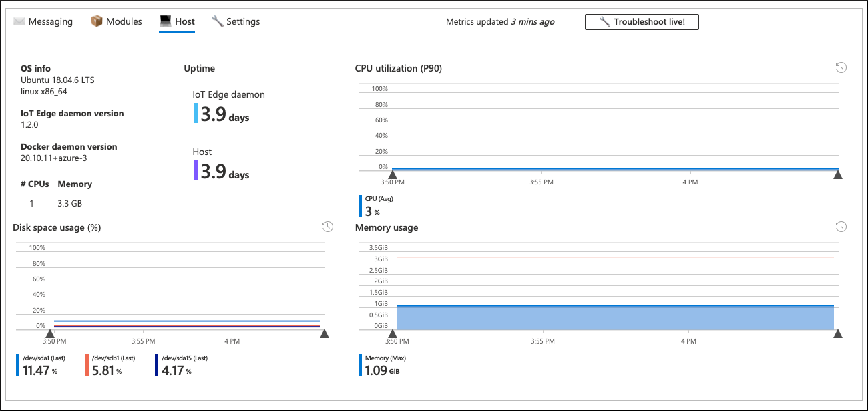
Task: Click the /dev/sda1 legend color swatch
Action: [x=17, y=365]
